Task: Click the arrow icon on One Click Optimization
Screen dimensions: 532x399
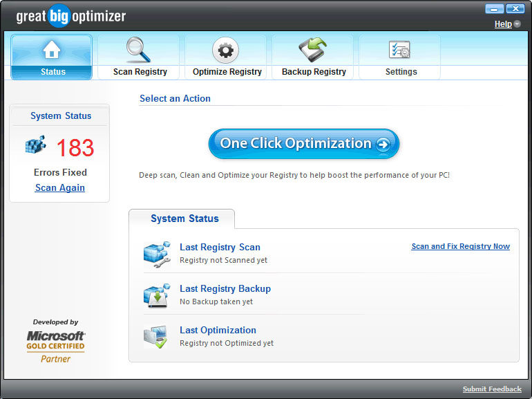Action: pos(383,145)
